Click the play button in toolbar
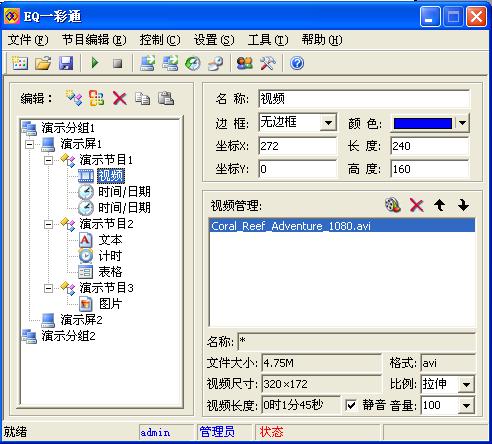This screenshot has height=444, width=492. click(x=95, y=63)
